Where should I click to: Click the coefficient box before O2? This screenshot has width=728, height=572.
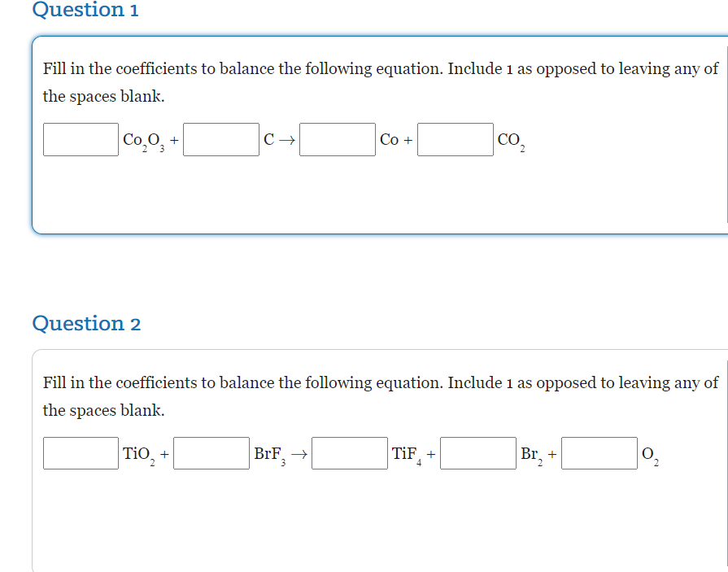[599, 453]
